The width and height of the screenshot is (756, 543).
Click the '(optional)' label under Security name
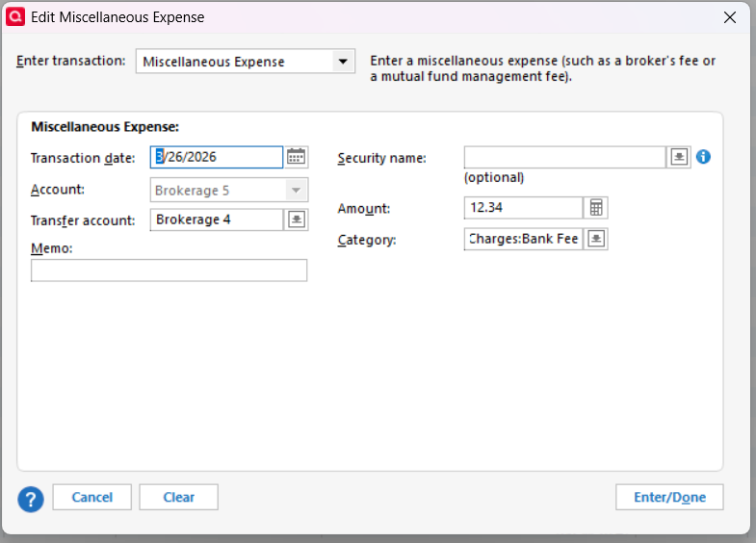click(494, 178)
